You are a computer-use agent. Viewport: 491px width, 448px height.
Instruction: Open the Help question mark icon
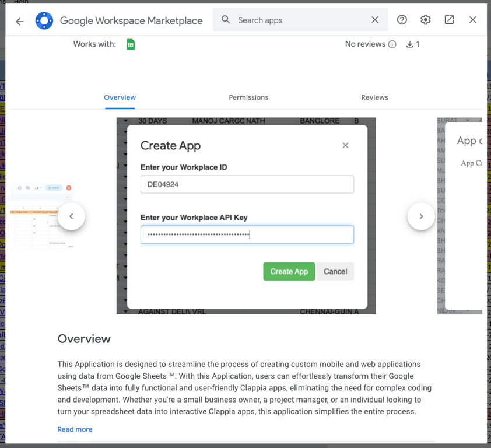click(x=402, y=20)
